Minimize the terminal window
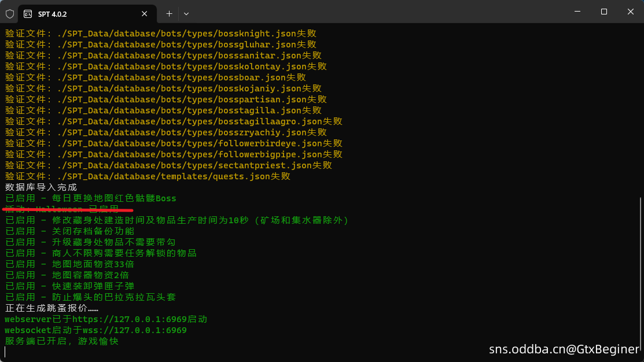Screen dimensions: 644x362 point(577,12)
